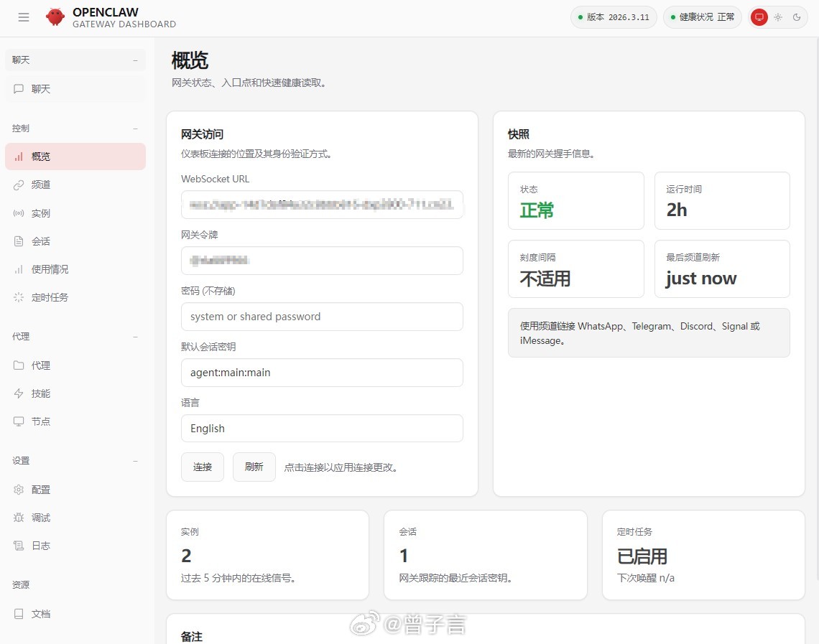Click the 概览 page heading
Screen dimensions: 819x644
(x=190, y=60)
